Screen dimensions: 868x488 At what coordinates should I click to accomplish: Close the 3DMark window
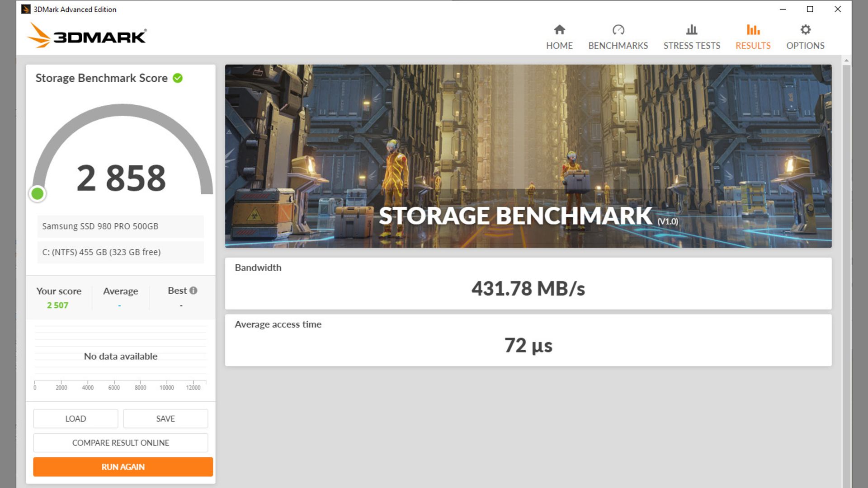click(838, 9)
